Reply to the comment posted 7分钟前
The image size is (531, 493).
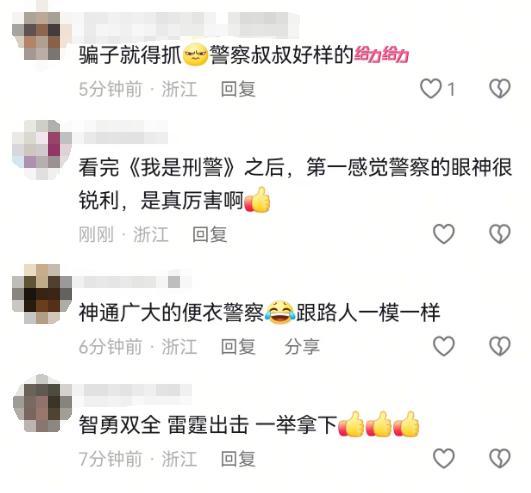(x=238, y=459)
